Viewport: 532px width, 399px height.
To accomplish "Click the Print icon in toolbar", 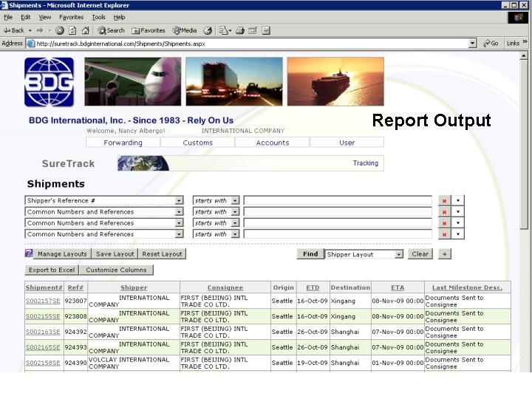I will tap(240, 30).
